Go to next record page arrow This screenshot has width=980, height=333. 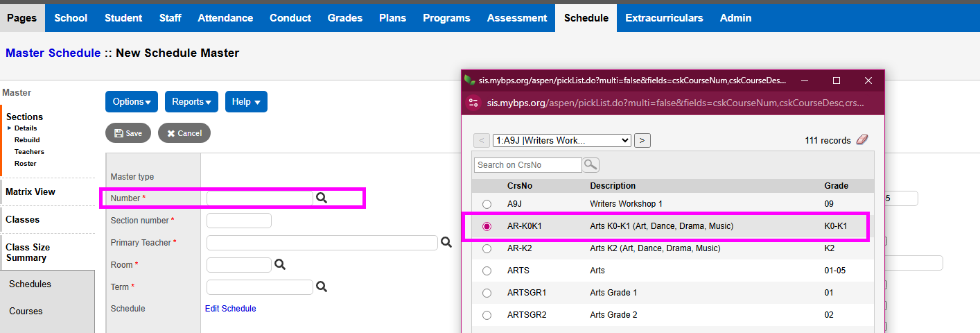(x=642, y=140)
